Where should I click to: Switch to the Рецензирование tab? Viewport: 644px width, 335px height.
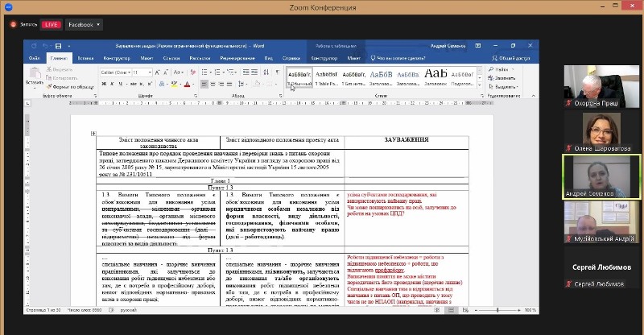(237, 58)
